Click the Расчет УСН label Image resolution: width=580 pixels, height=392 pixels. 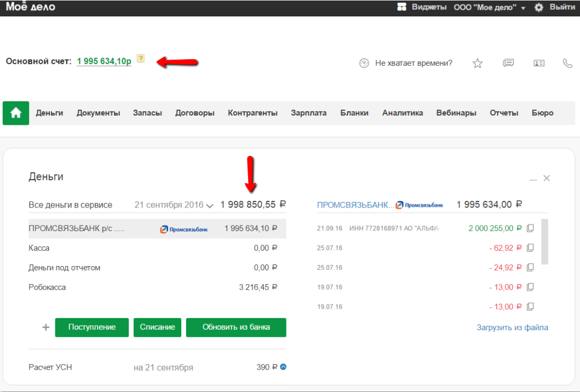(x=50, y=367)
